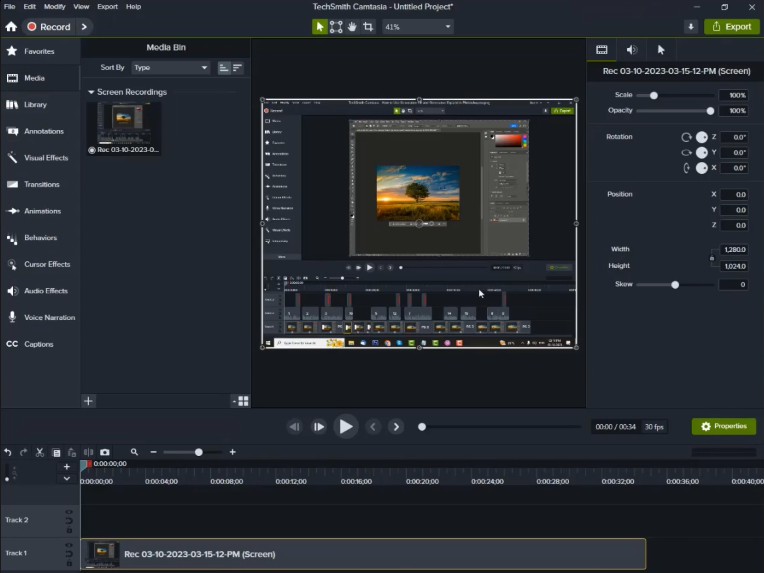Take a snapshot with the camera icon
764x573 pixels.
[105, 452]
